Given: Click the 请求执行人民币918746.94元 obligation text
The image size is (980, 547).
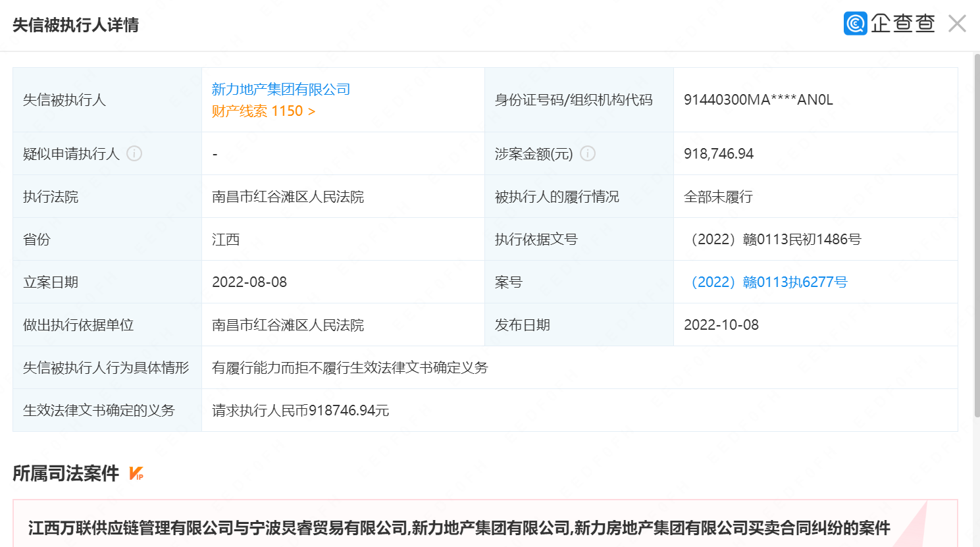Looking at the screenshot, I should (x=300, y=410).
